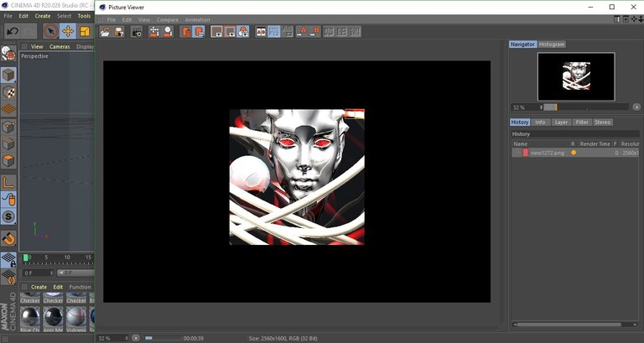Select the Move tool
This screenshot has width=644, height=343.
pyautogui.click(x=68, y=31)
